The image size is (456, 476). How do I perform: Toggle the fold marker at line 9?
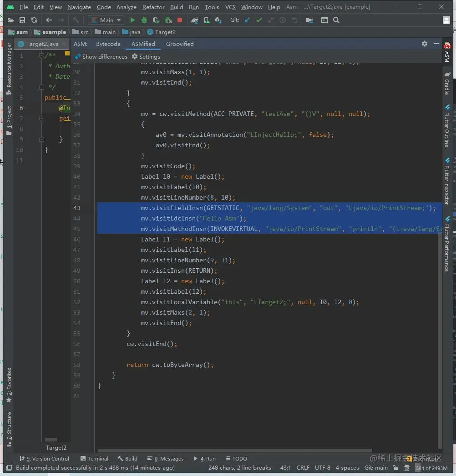point(41,139)
